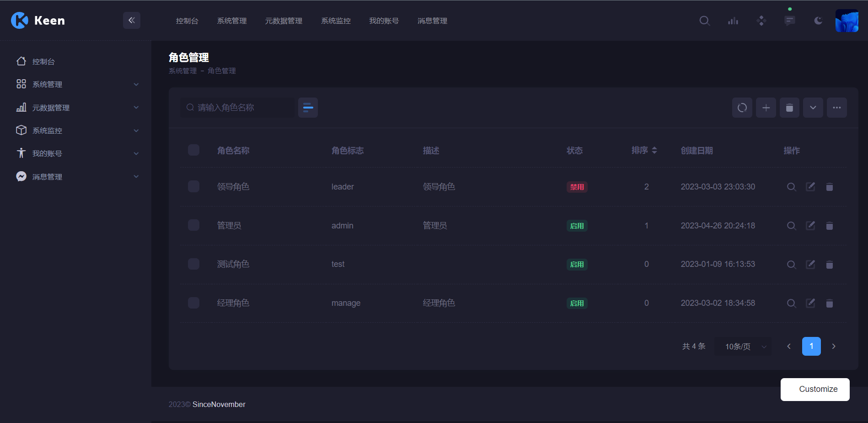Delete the manage role row
The image size is (868, 423).
click(x=829, y=303)
